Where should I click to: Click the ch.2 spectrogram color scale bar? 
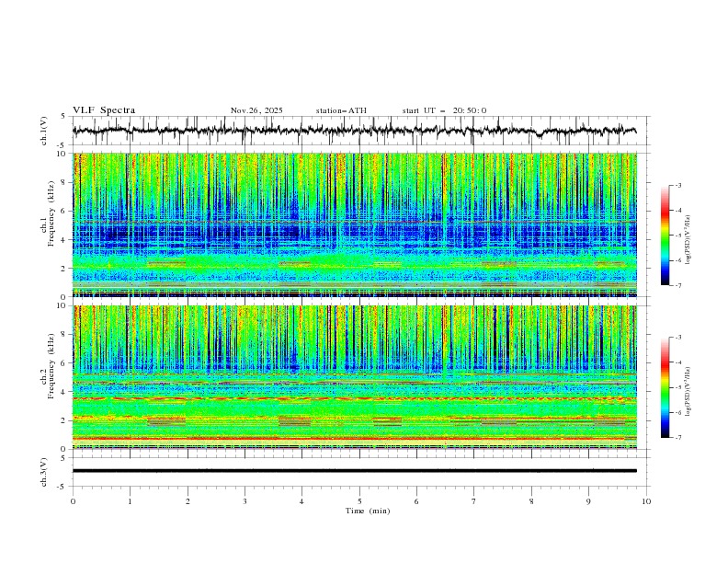[x=665, y=387]
